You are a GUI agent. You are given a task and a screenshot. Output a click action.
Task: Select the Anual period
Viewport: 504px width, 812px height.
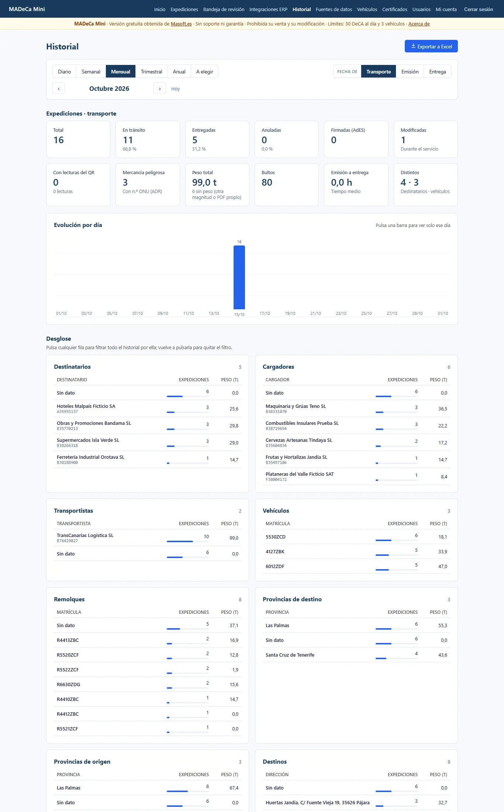click(x=179, y=72)
